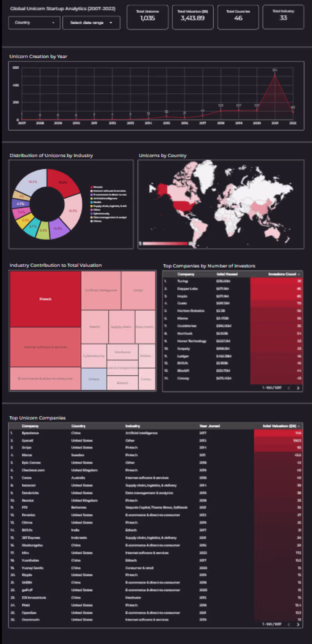Image resolution: width=312 pixels, height=644 pixels.
Task: Select the Dapper Labs row in investors table
Action: (x=232, y=288)
